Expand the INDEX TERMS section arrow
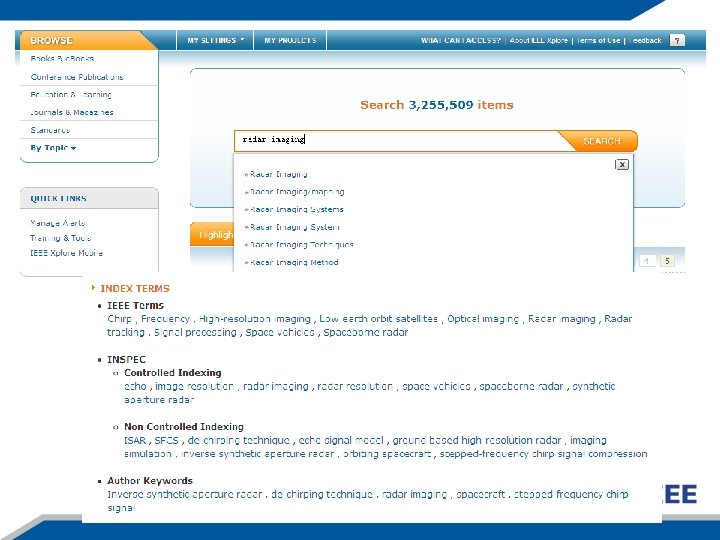Screen dimensions: 720x540 click(93, 288)
